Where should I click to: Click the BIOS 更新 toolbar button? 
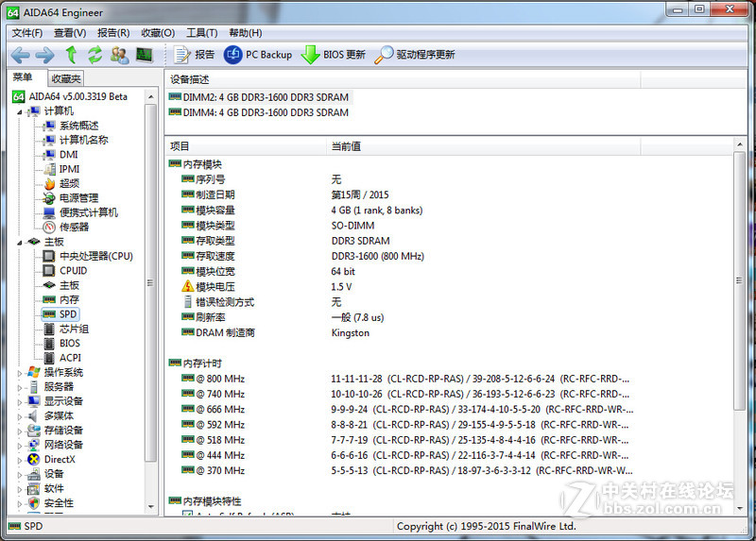[334, 55]
